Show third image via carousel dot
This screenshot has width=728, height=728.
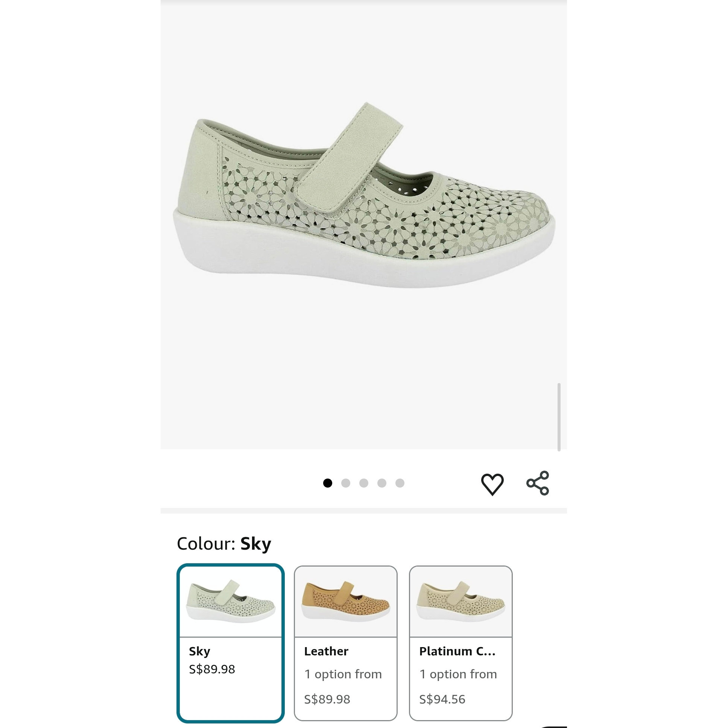pyautogui.click(x=363, y=483)
